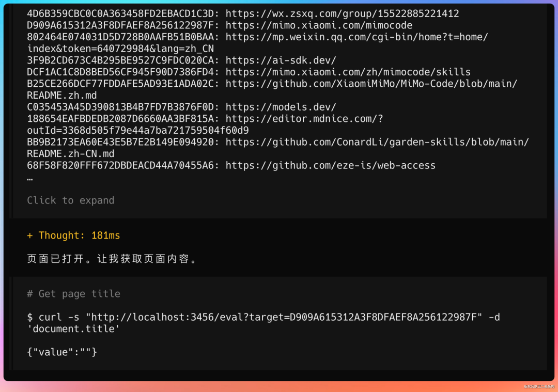Image resolution: width=558 pixels, height=392 pixels.
Task: Click the message '页面已打开。让我获取页面内容。'
Action: click(112, 259)
